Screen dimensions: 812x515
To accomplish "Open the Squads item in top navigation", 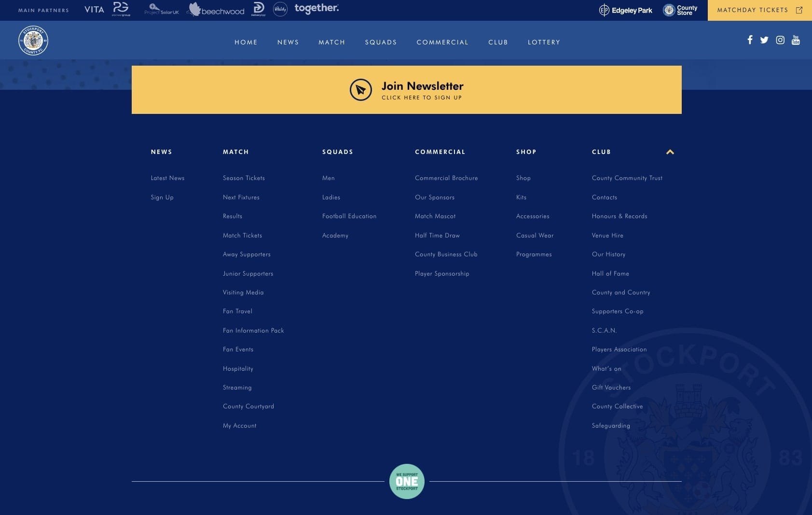I will [x=381, y=42].
